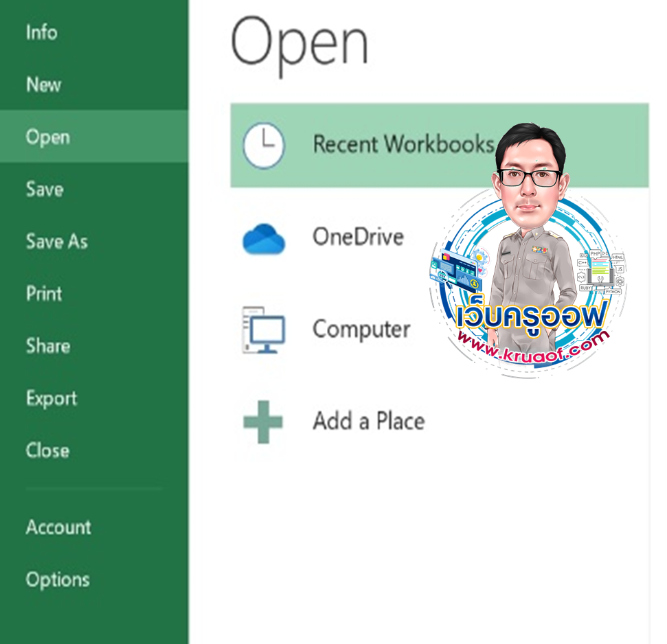Image resolution: width=667 pixels, height=644 pixels.
Task: Select Share in the sidebar menu
Action: 48,345
